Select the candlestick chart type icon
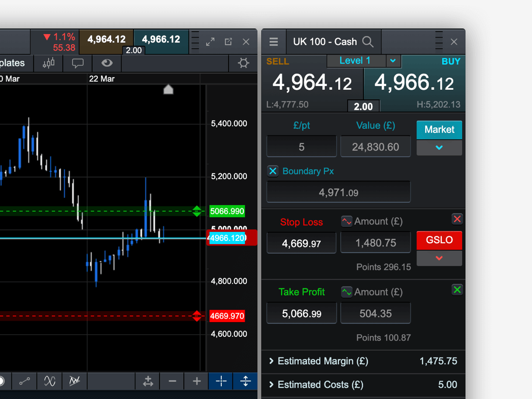The width and height of the screenshot is (532, 399). point(48,63)
